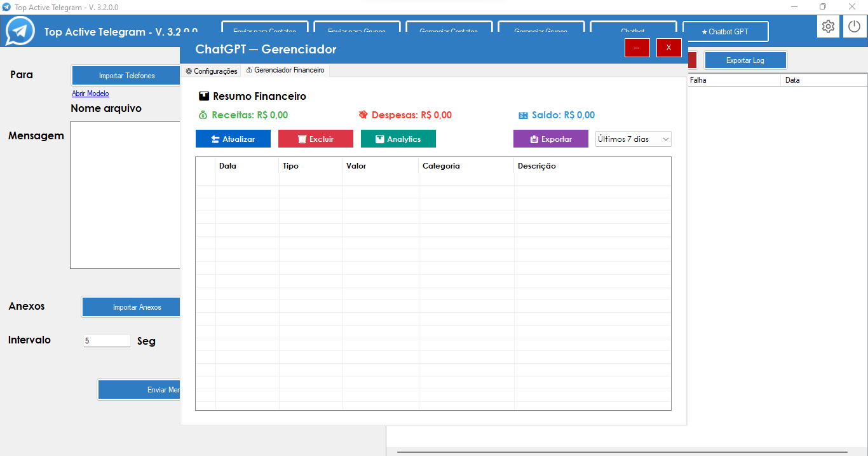
Task: Click the Resumo Financeiro wallet icon
Action: [203, 97]
